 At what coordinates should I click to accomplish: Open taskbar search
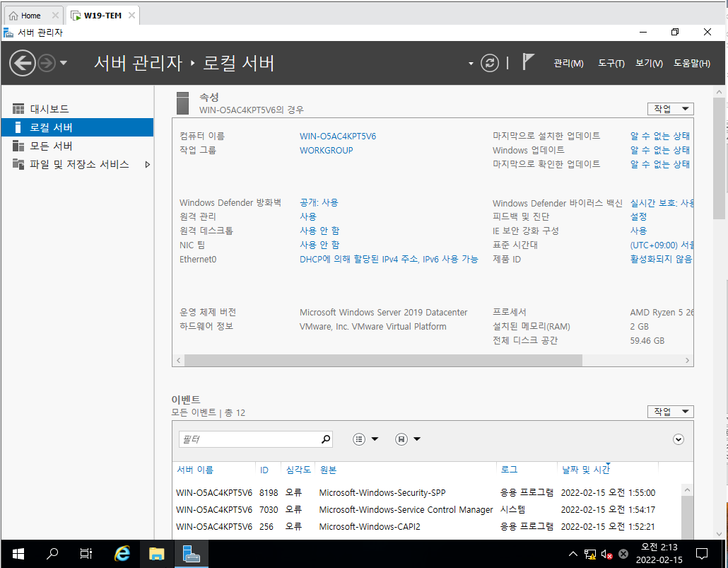52,554
